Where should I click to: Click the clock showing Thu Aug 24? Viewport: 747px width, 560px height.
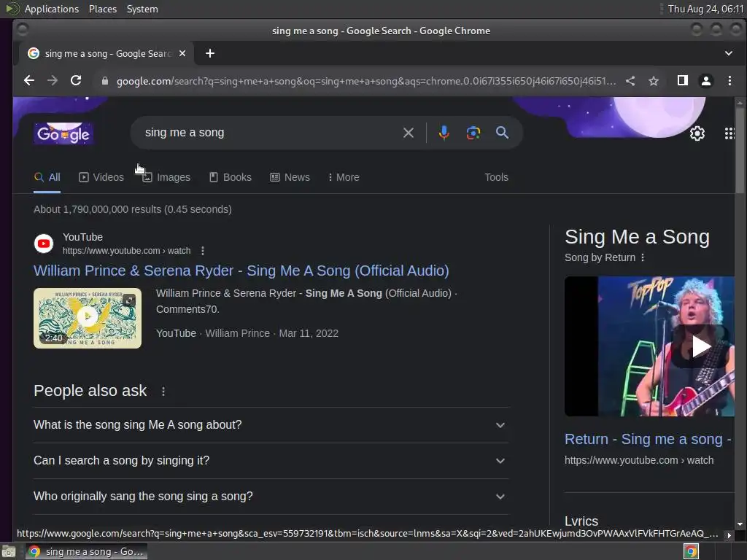(705, 9)
